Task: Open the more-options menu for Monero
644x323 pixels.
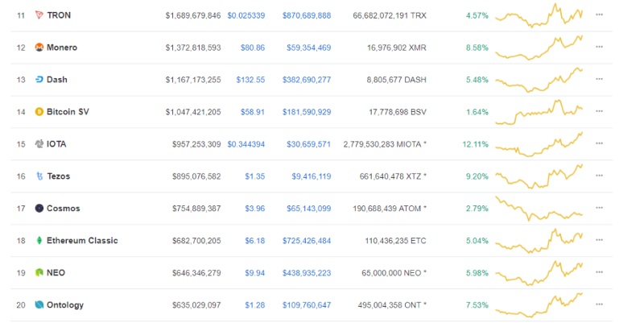Action: pos(599,47)
